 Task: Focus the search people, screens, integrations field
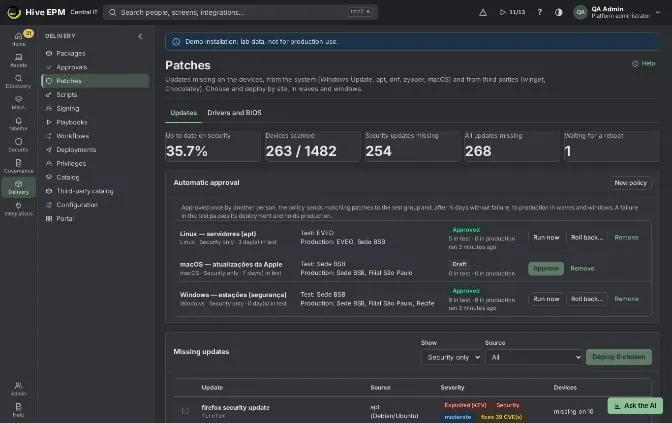pos(240,12)
